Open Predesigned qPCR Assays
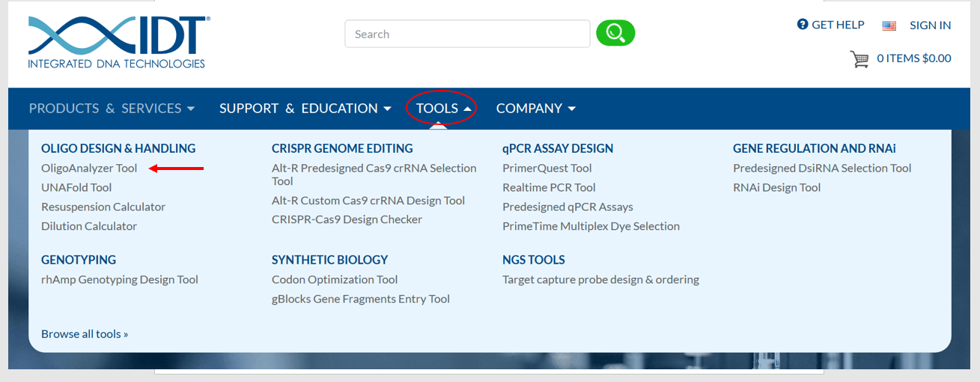 [567, 207]
